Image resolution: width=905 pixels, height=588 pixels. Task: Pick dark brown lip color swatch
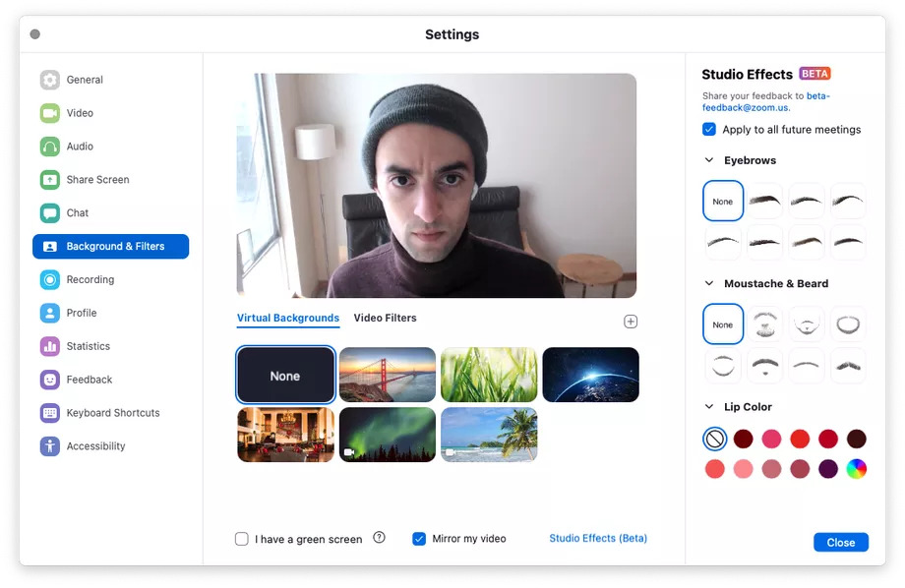coord(857,440)
